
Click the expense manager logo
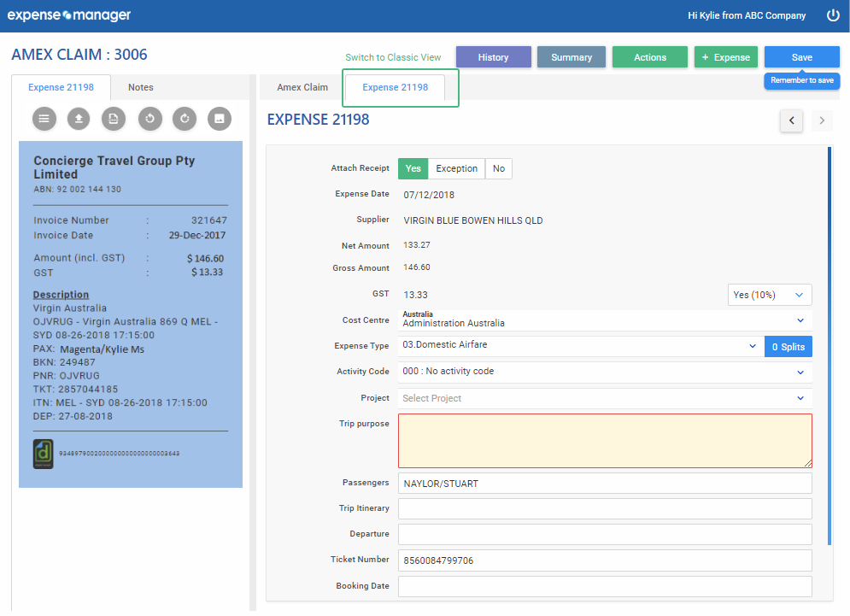click(69, 15)
